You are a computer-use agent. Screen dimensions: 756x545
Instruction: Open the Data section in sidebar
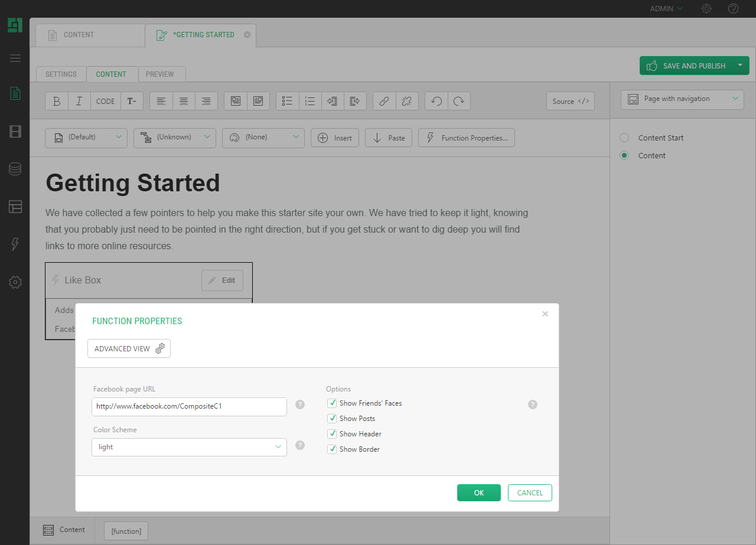pyautogui.click(x=15, y=169)
